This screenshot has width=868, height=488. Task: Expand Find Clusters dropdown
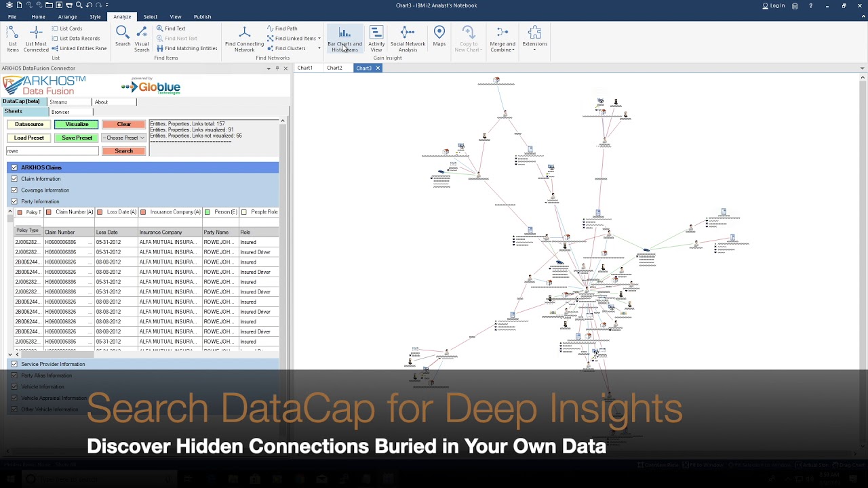pyautogui.click(x=319, y=49)
